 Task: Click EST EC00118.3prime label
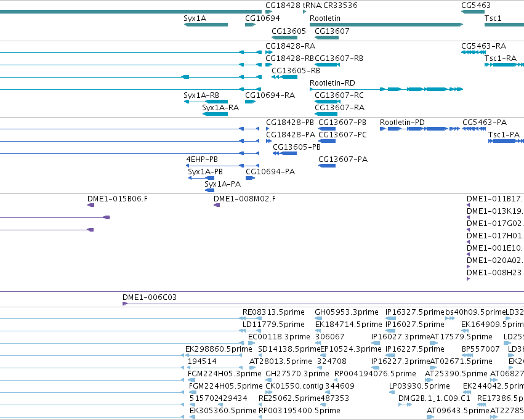[x=279, y=337]
